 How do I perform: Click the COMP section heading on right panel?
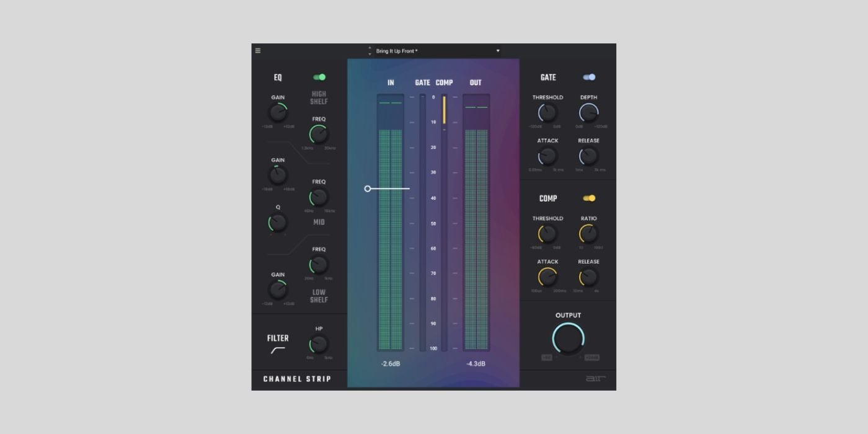[x=548, y=198]
